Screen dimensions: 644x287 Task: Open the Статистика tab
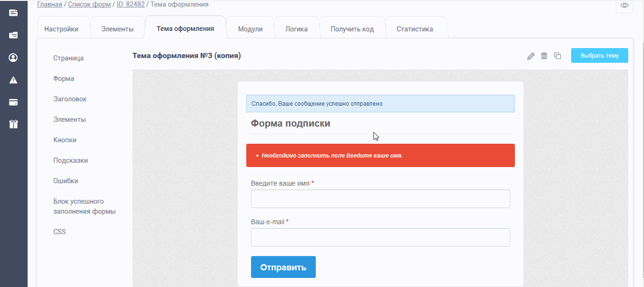[415, 29]
